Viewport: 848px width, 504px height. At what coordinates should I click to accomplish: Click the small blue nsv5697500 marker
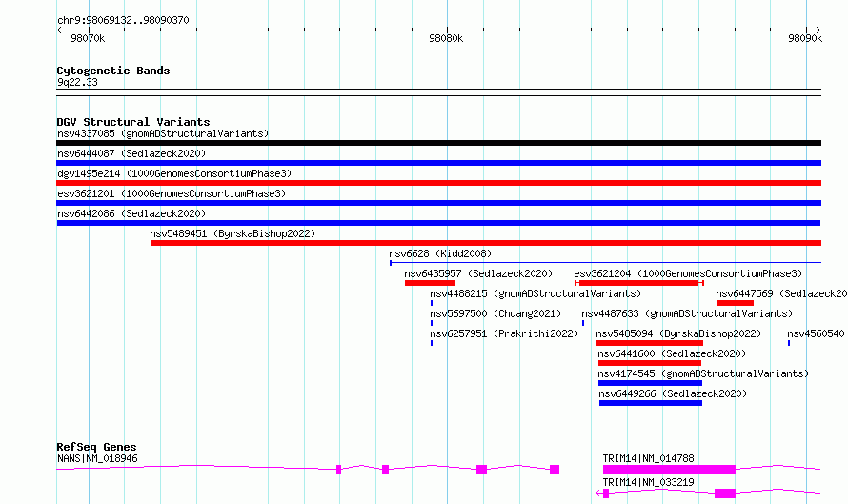pyautogui.click(x=432, y=323)
